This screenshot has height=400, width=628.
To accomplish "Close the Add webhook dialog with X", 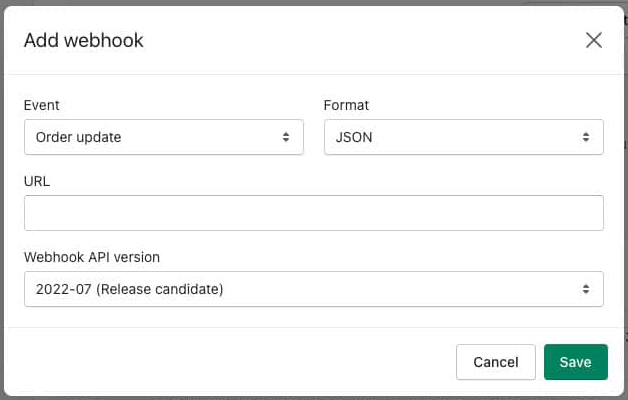I will click(594, 40).
